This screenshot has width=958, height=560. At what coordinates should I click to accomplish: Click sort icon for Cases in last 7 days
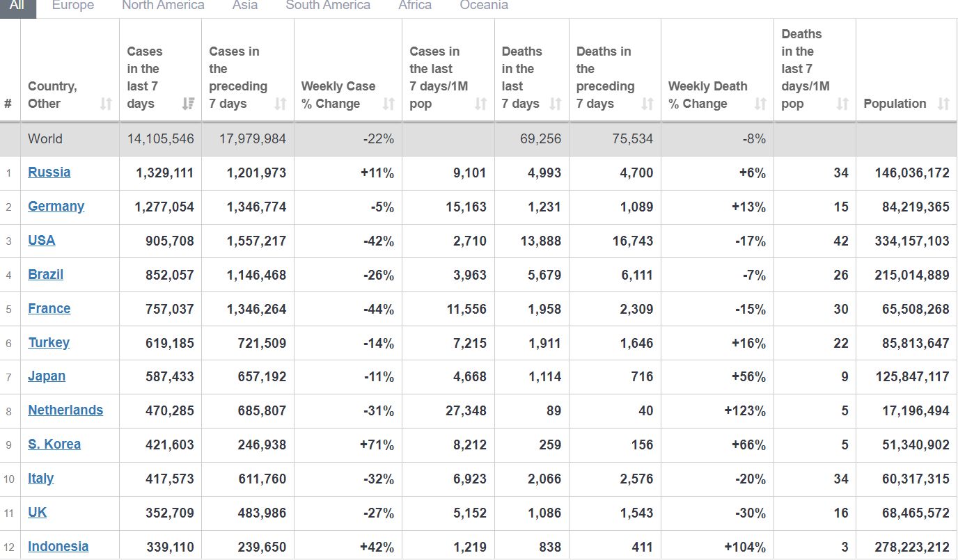tap(188, 104)
